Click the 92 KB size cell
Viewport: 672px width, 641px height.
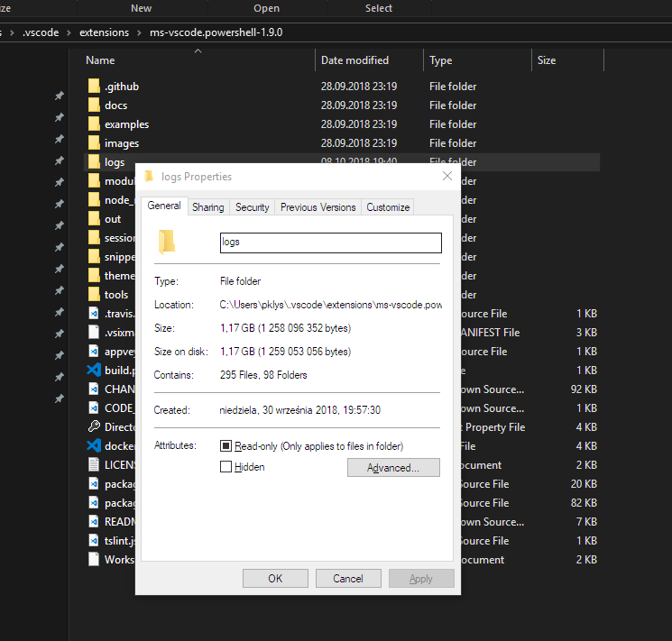point(584,389)
